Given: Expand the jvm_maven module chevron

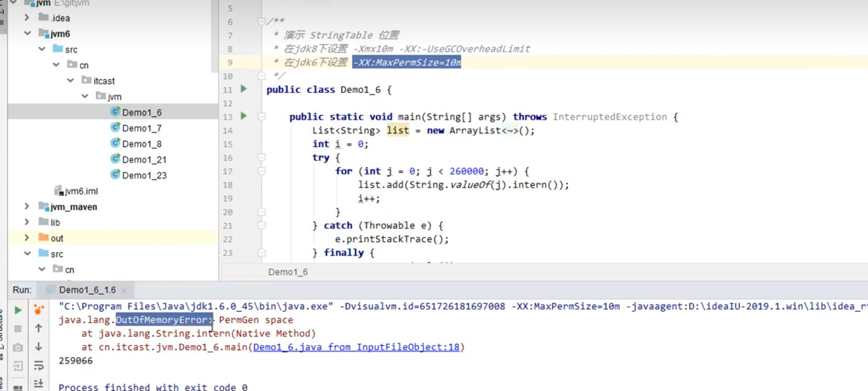Looking at the screenshot, I should [27, 206].
